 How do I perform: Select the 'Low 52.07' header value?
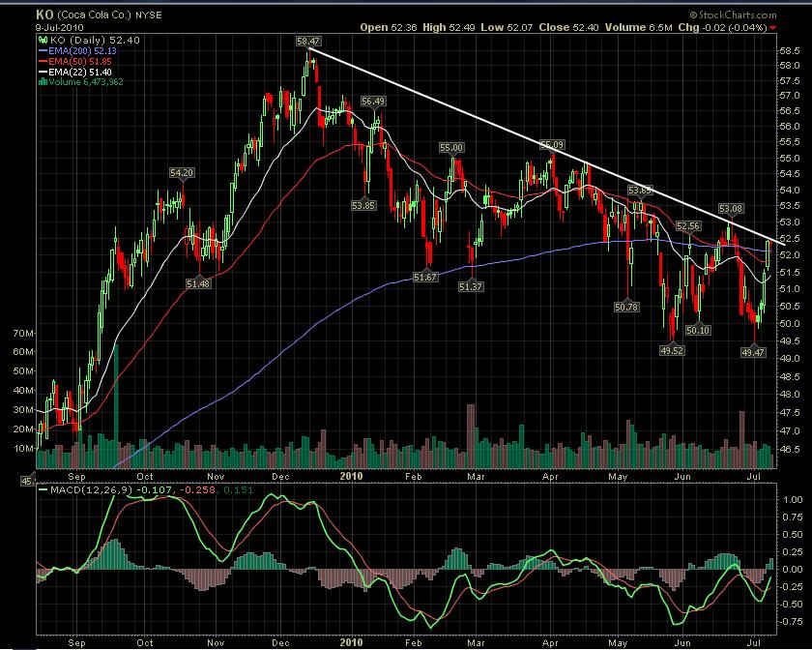click(x=507, y=27)
